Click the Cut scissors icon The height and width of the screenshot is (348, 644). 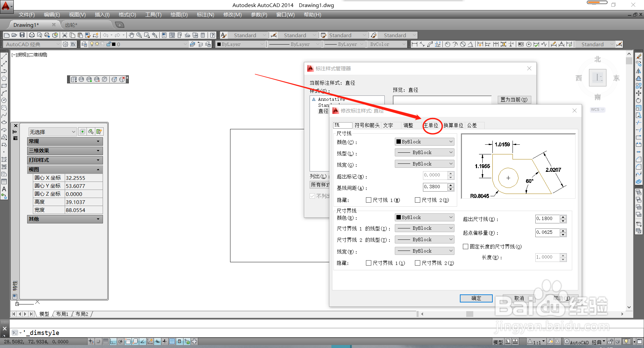(x=65, y=35)
